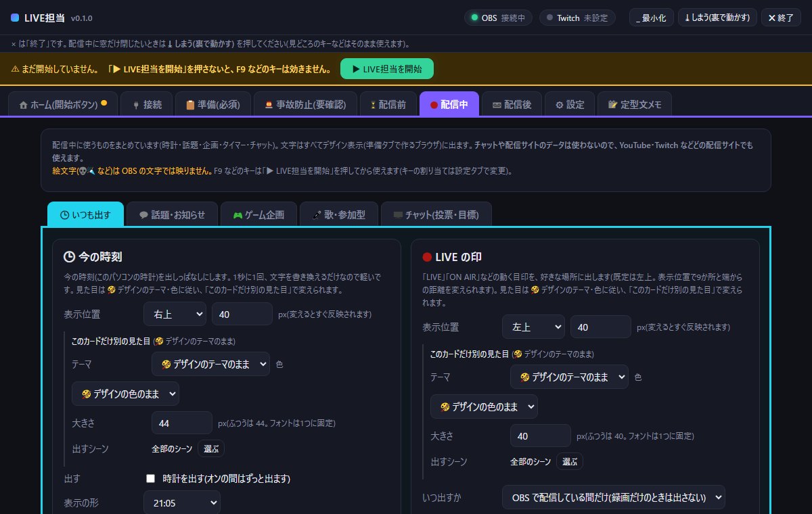Click the red circle beside LIVE の印 heading

[x=427, y=257]
